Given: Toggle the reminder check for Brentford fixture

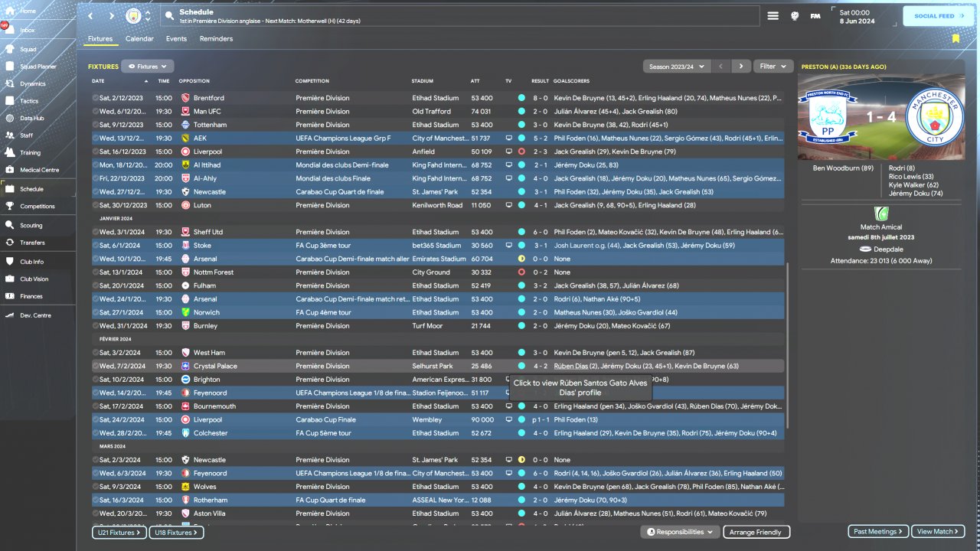Looking at the screenshot, I should [x=96, y=98].
